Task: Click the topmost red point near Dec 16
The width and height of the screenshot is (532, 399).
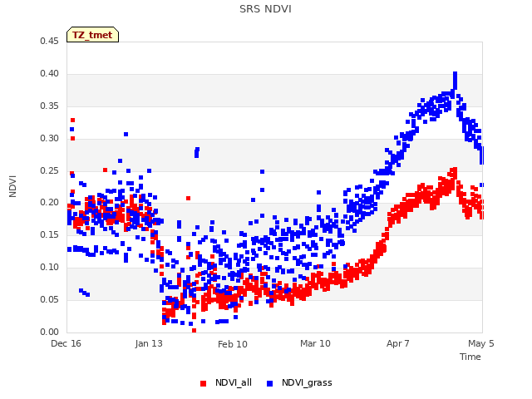Action: pos(72,120)
